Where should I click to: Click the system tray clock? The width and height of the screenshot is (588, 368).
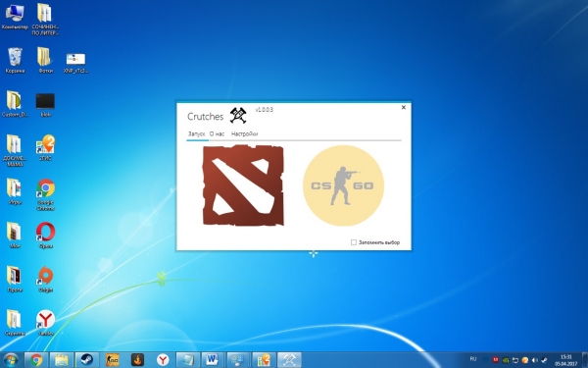[x=565, y=360]
